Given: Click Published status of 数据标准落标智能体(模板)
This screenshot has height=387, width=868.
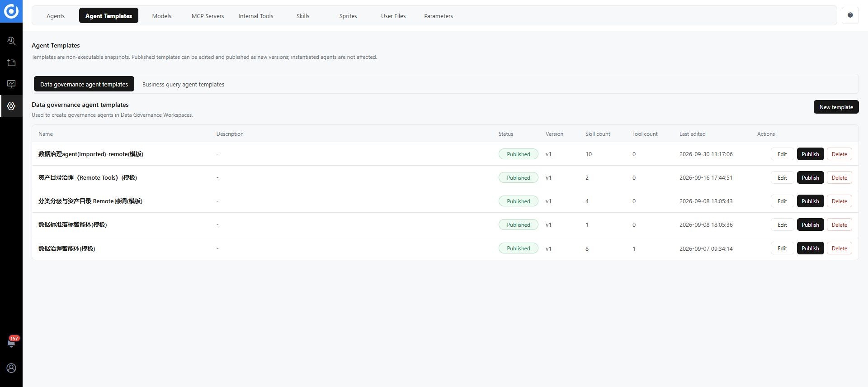Looking at the screenshot, I should pos(518,225).
